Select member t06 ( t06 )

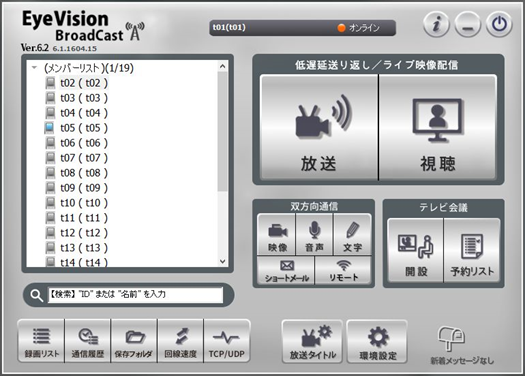(84, 143)
